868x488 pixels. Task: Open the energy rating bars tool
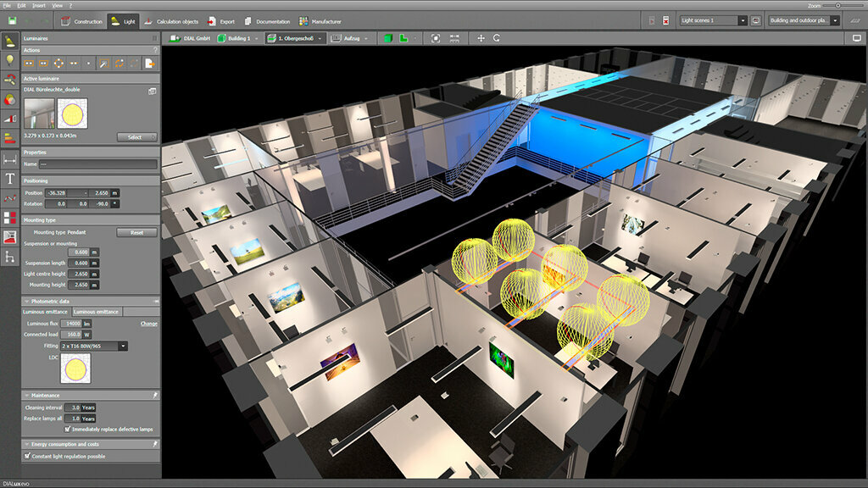(9, 139)
